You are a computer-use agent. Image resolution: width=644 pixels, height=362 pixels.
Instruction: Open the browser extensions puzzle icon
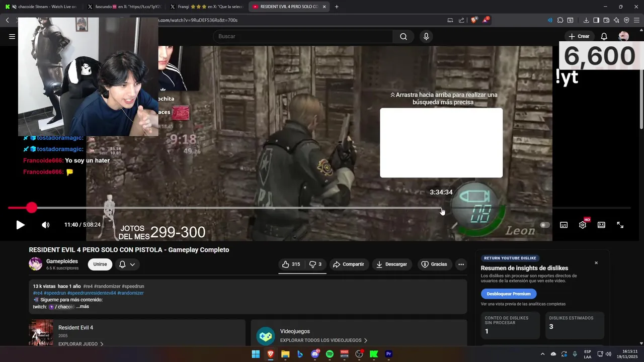(x=560, y=20)
